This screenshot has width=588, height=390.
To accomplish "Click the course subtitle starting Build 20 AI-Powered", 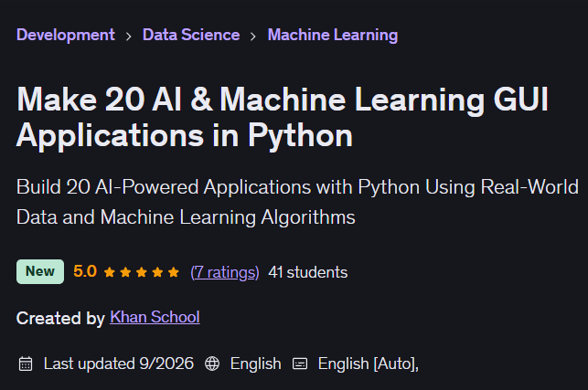I will coord(297,202).
